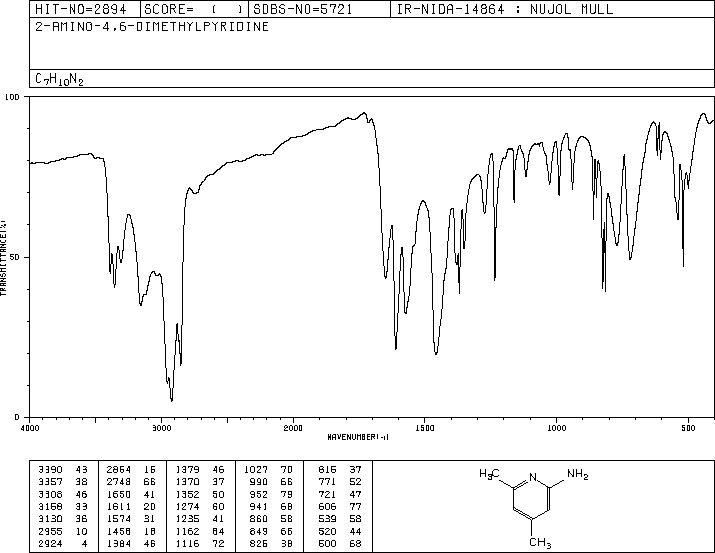Viewport: 715px width, 553px height.
Task: Click the 2748 wavenumber value
Action: [x=119, y=481]
